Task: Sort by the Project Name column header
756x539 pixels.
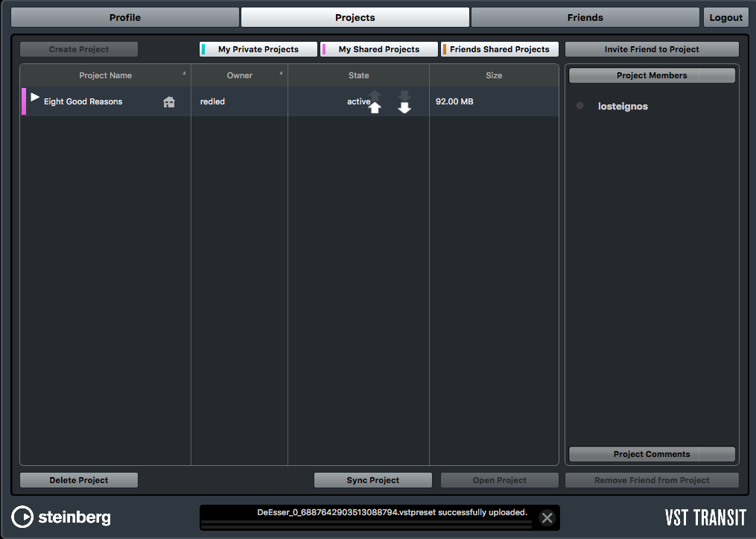Action: coord(105,75)
